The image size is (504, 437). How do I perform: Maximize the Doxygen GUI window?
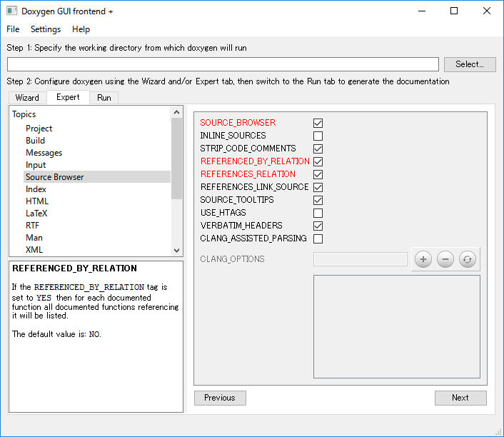pos(454,11)
